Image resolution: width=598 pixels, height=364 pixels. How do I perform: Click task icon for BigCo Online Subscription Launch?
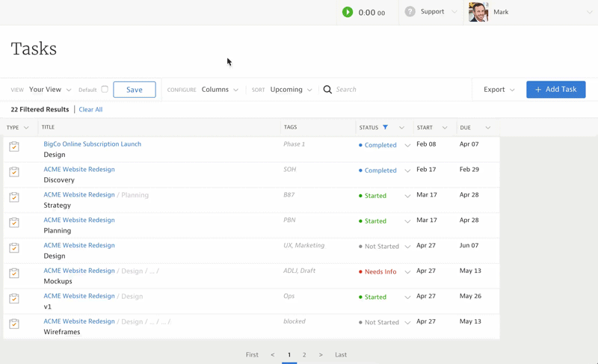tap(14, 146)
